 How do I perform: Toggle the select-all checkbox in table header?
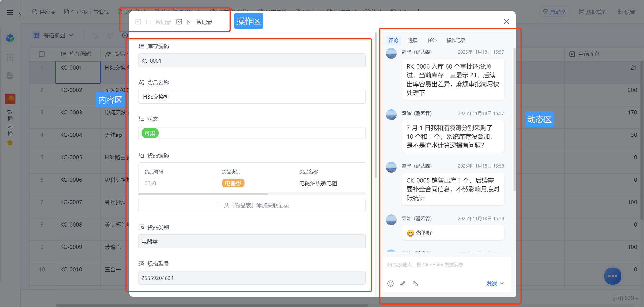point(42,54)
